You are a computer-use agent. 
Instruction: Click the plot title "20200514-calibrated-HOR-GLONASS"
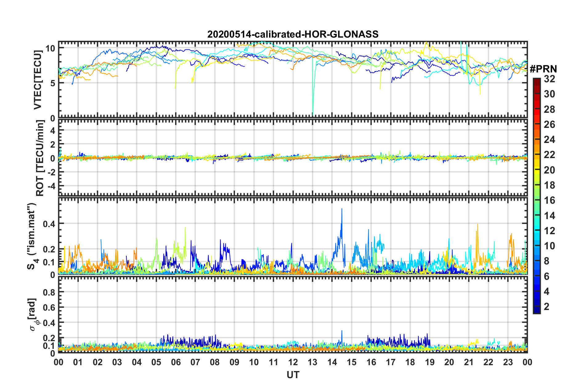click(x=293, y=34)
